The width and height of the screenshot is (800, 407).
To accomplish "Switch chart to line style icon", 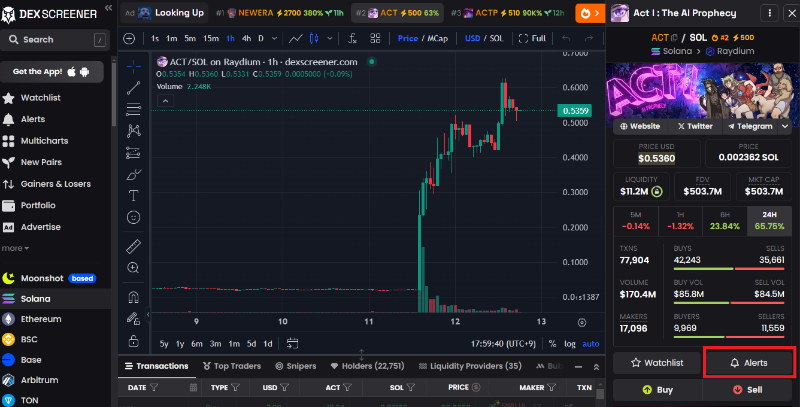I will [x=295, y=38].
